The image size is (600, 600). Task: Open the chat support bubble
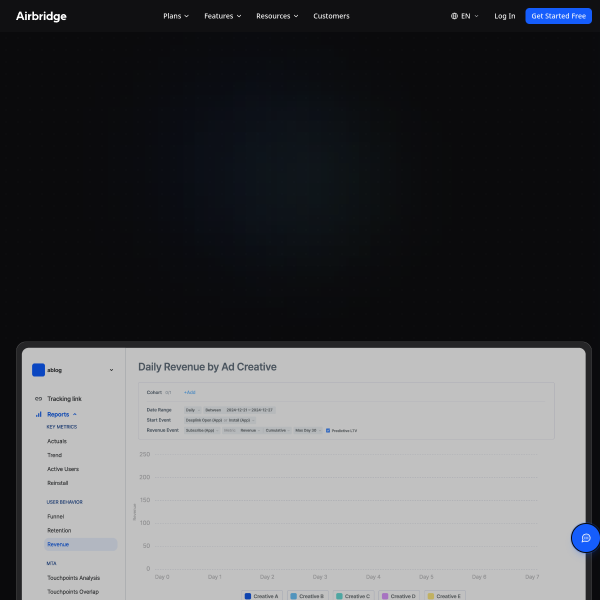pyautogui.click(x=585, y=538)
